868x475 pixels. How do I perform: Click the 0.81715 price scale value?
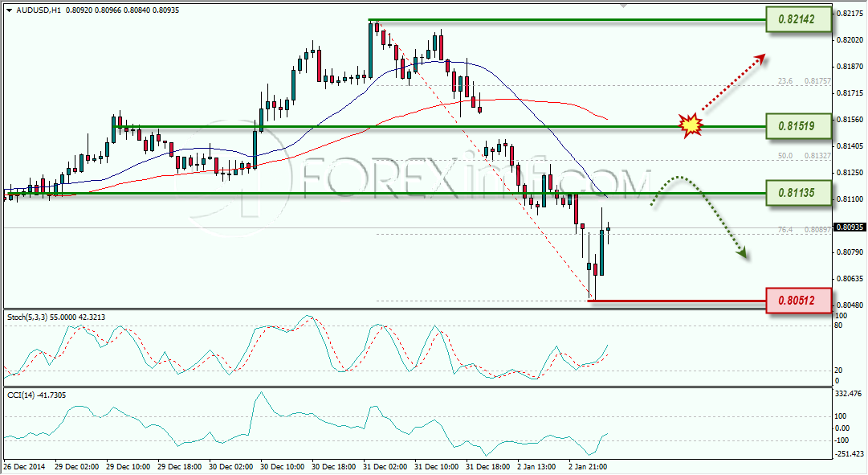click(850, 93)
